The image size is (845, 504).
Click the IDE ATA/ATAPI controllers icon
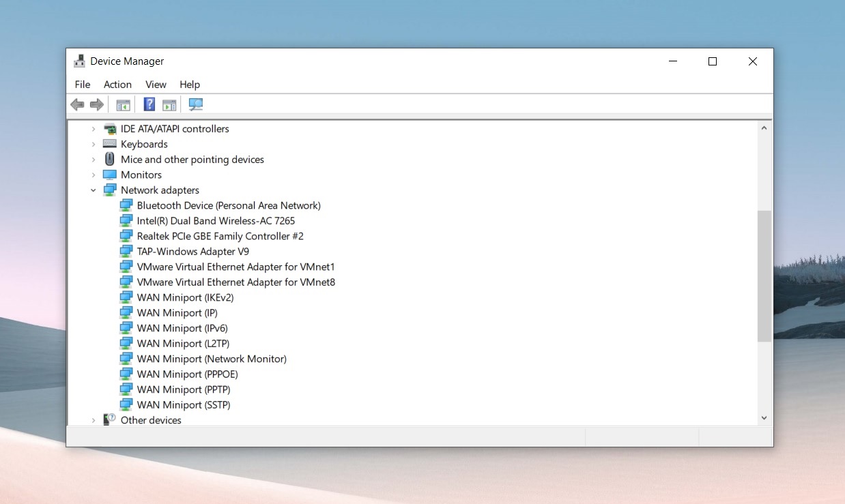pos(109,128)
